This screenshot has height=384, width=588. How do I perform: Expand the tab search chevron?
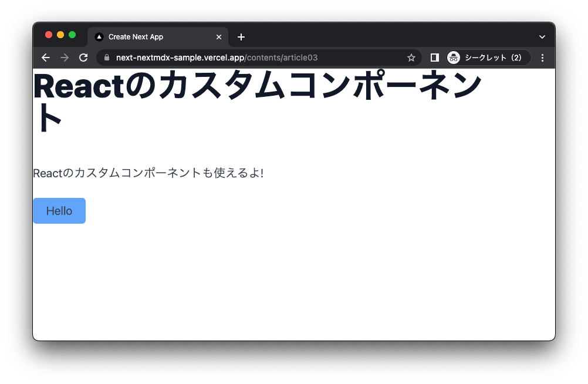(x=542, y=37)
